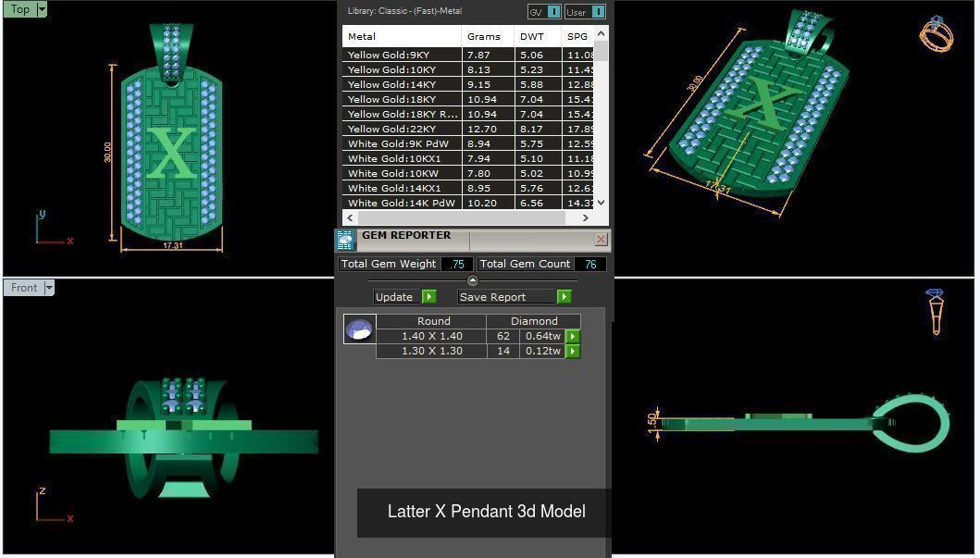This screenshot has width=980, height=558.
Task: Click the gem count cell showing 62
Action: [x=503, y=336]
